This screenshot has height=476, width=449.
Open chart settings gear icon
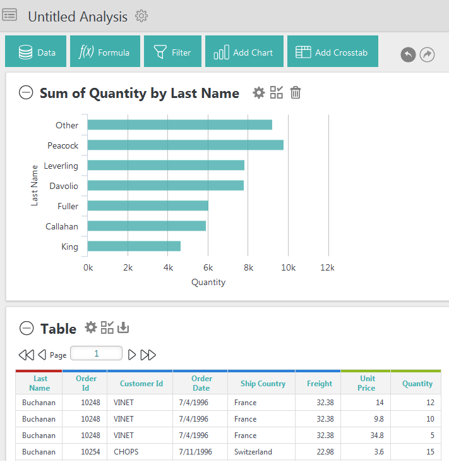259,92
